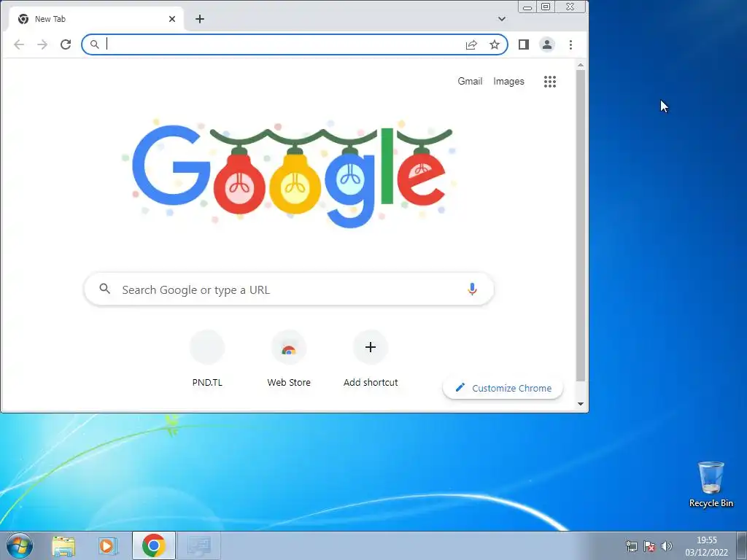This screenshot has width=747, height=560.
Task: Minimize the Chrome window
Action: coord(527,7)
